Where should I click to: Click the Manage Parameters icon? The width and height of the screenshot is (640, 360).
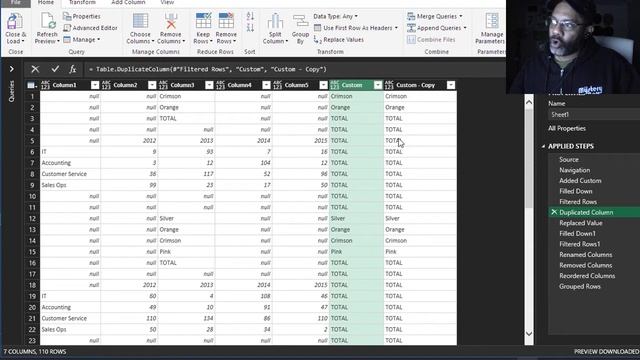point(492,21)
